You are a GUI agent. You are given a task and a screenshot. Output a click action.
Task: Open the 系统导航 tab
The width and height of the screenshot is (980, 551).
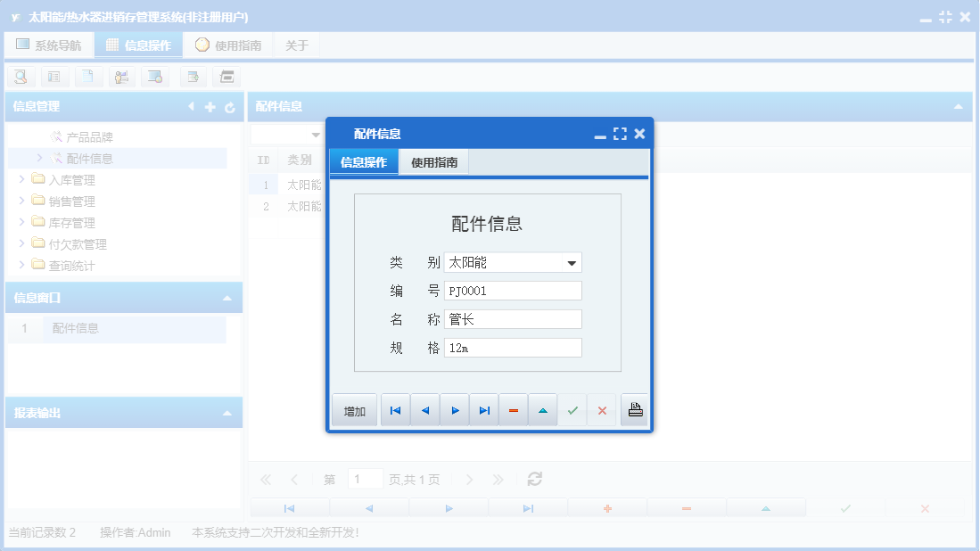49,43
